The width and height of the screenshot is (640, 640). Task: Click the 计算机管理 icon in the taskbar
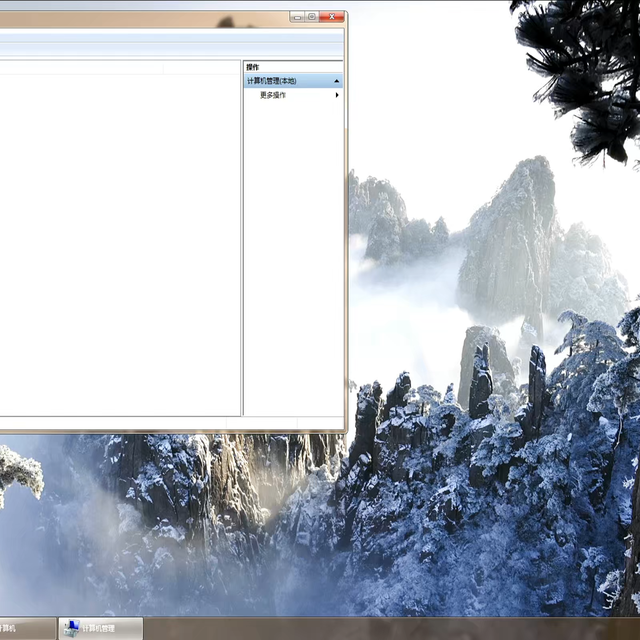tap(72, 628)
